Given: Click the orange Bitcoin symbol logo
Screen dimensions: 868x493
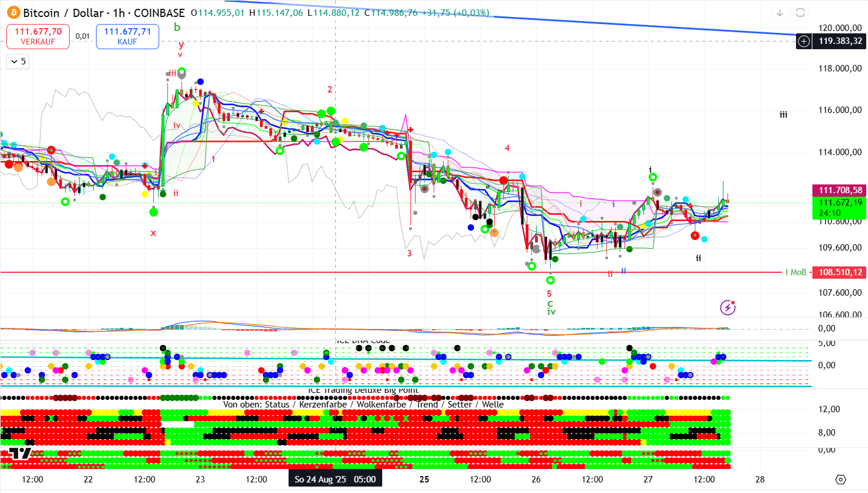Looking at the screenshot, I should click(x=13, y=12).
